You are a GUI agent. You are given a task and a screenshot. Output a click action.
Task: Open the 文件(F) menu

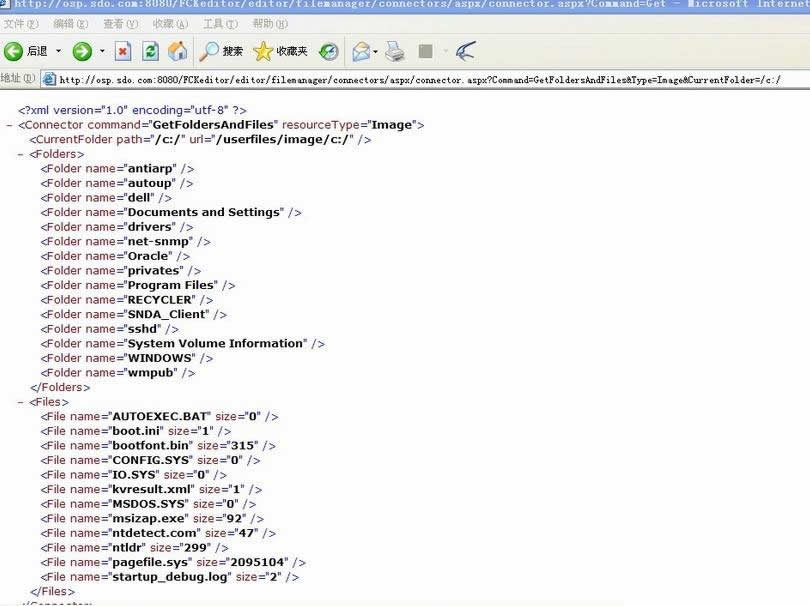21,23
